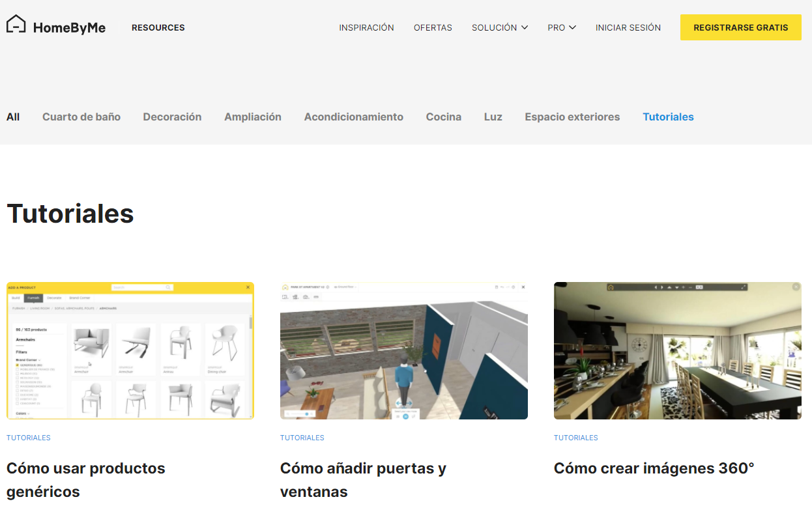This screenshot has height=508, width=812.
Task: Check the MOBILIER DE FRANCE filter
Action: pos(17,369)
